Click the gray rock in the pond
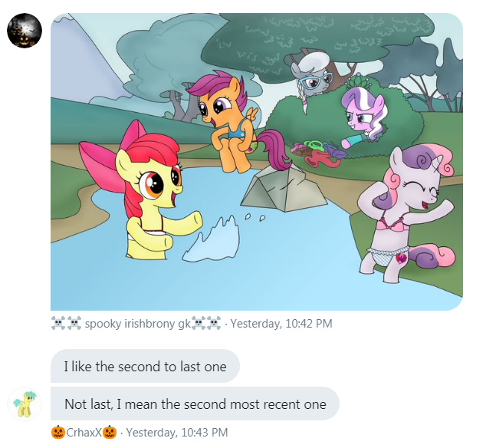496x448 pixels. [284, 189]
